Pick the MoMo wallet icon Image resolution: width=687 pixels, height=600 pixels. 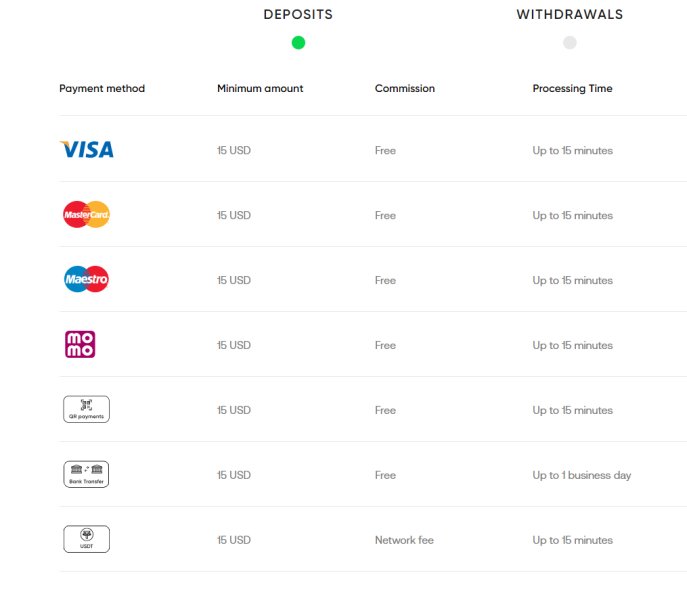(80, 344)
